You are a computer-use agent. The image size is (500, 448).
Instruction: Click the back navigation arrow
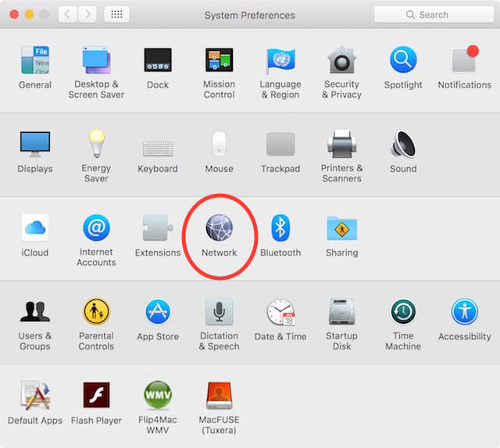click(68, 14)
